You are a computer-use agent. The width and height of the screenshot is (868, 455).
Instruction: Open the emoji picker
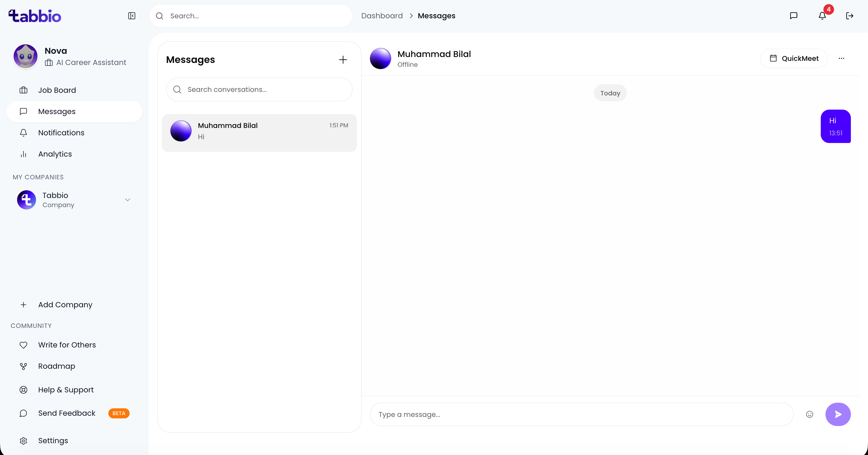[x=809, y=414]
